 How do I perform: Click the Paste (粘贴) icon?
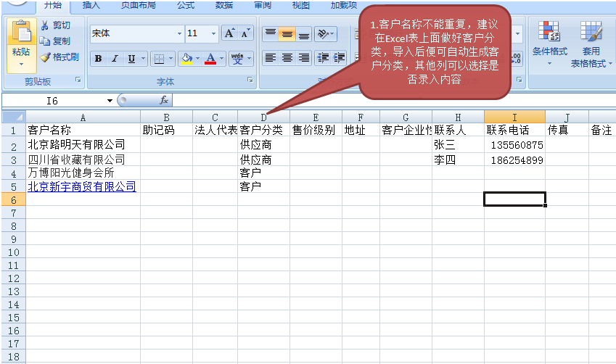pyautogui.click(x=21, y=33)
